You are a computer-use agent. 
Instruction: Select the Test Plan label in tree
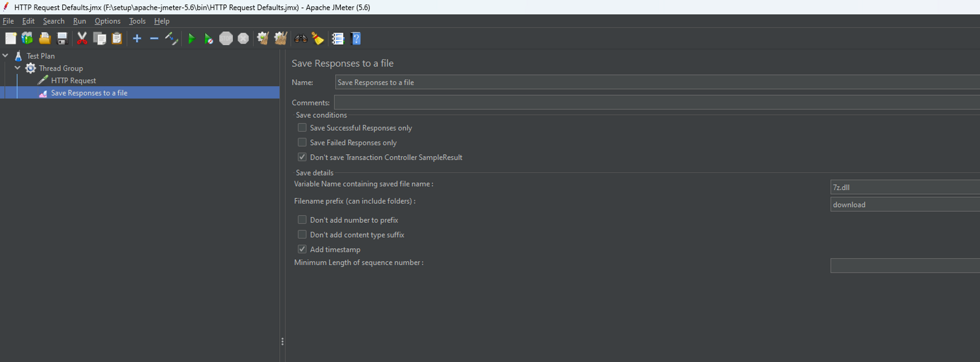[x=41, y=56]
